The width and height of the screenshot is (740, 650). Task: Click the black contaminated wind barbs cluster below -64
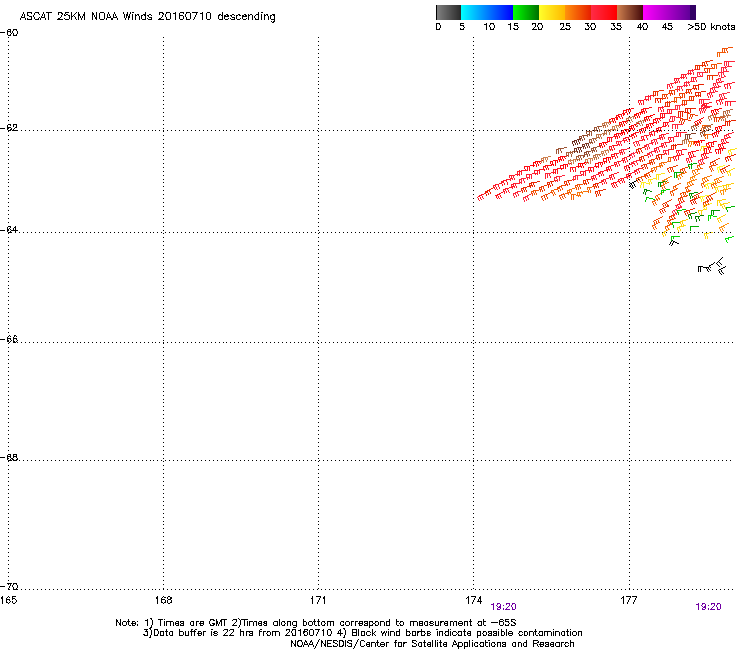pos(712,266)
